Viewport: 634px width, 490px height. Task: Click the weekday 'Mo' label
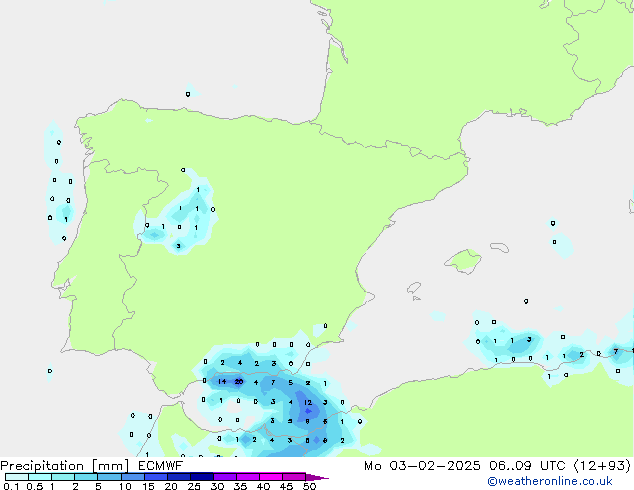tap(372, 466)
